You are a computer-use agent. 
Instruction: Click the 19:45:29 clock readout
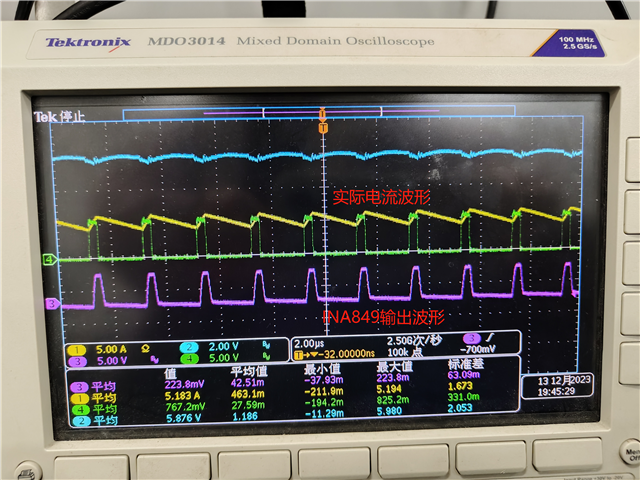click(556, 391)
